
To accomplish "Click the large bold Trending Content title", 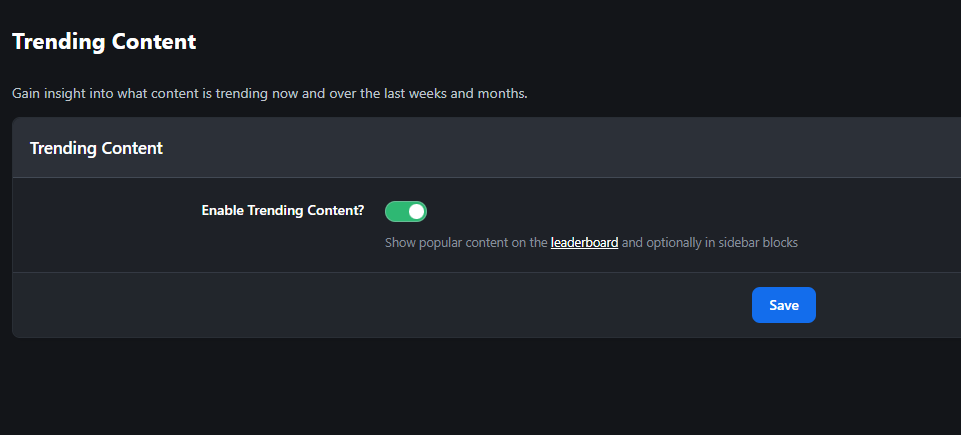I will point(104,42).
